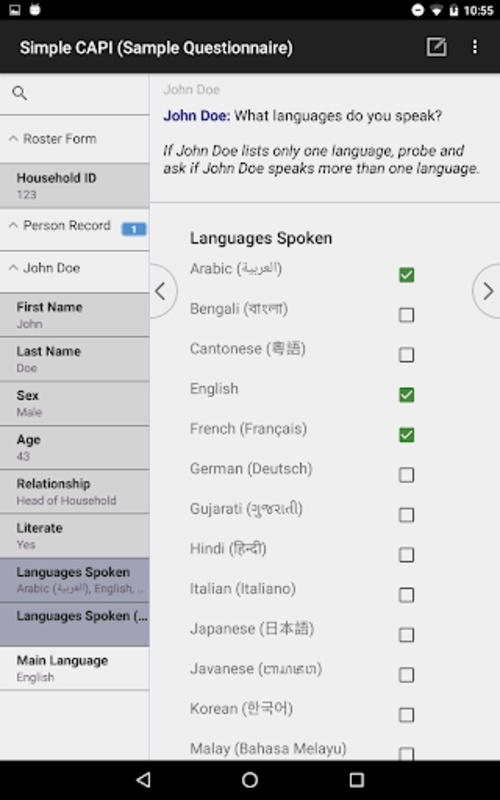Tap the Android home circle button
The height and width of the screenshot is (800, 500).
coord(250,780)
